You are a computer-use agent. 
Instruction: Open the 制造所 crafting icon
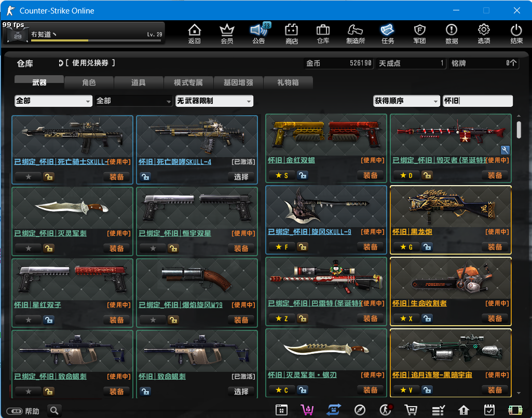[x=355, y=34]
